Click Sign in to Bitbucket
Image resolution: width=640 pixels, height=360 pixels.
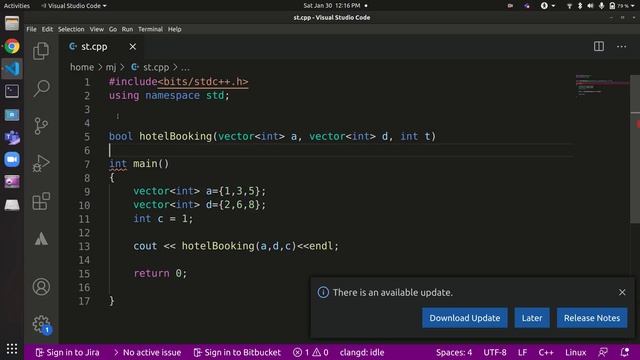coord(237,352)
